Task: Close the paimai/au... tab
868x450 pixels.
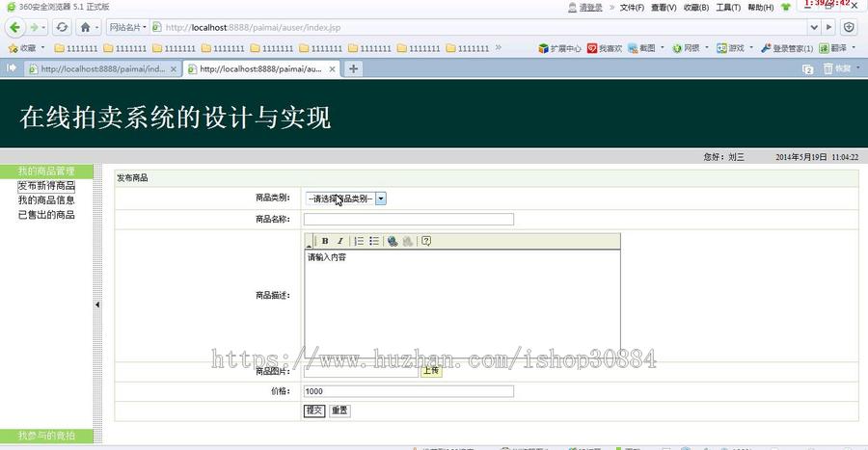Action: [332, 69]
